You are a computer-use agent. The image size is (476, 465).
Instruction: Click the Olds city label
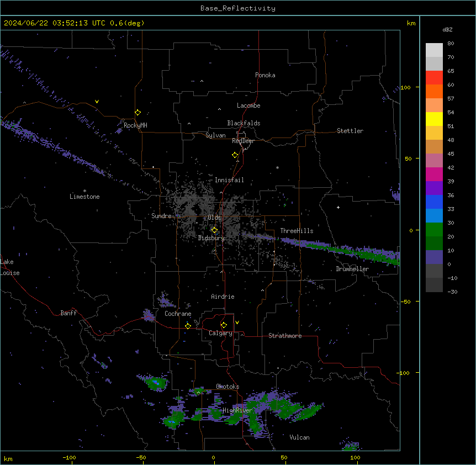click(x=214, y=218)
